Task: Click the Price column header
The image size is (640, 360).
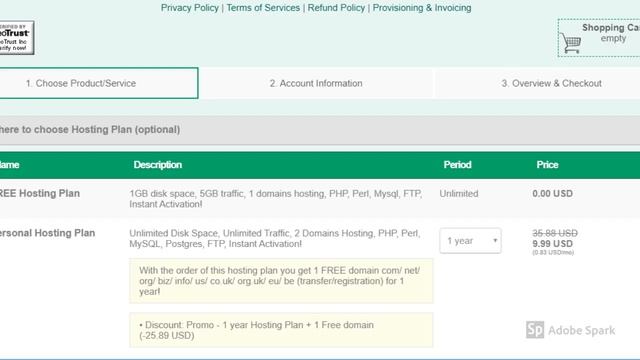Action: point(547,165)
